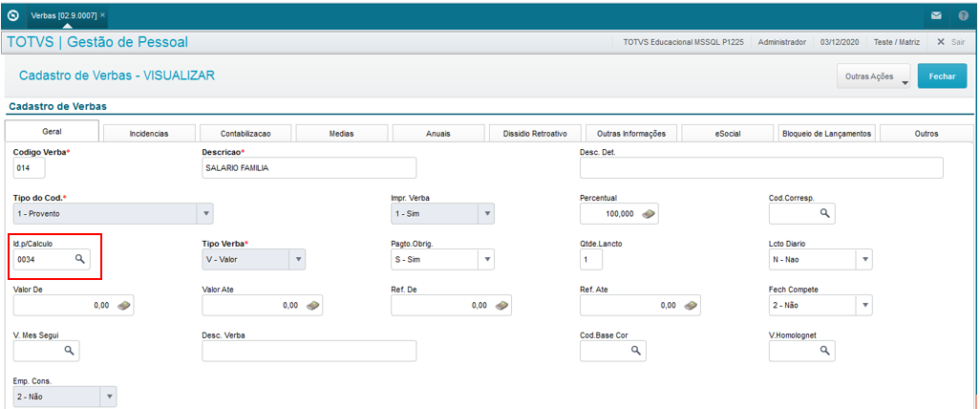This screenshot has height=409, width=980.
Task: Expand the Tipo do Cod. dropdown
Action: click(205, 213)
